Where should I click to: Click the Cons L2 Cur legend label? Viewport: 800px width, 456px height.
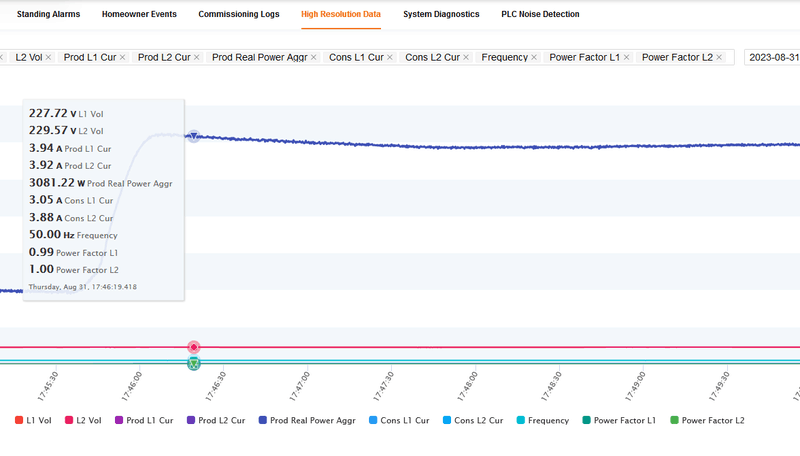pos(479,420)
